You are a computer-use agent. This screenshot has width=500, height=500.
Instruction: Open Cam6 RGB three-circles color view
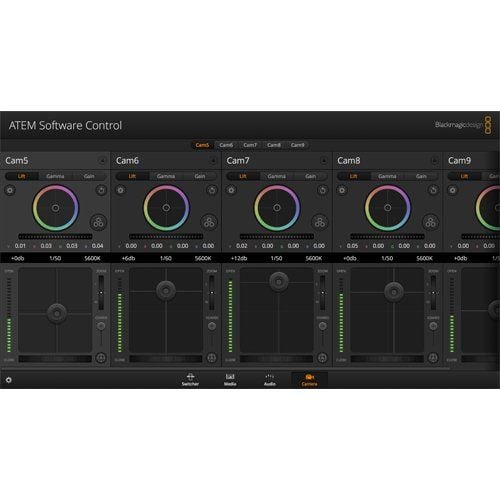(x=209, y=222)
